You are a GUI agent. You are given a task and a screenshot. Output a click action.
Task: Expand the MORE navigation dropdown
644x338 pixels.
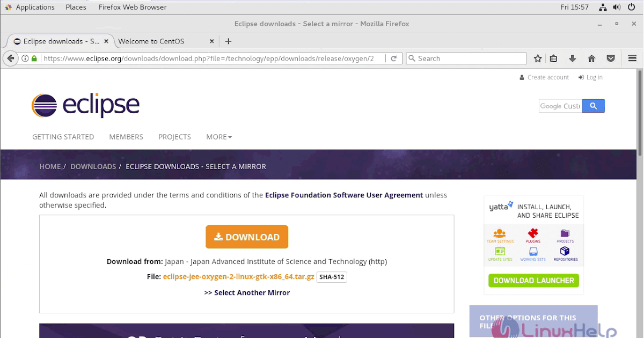click(219, 137)
